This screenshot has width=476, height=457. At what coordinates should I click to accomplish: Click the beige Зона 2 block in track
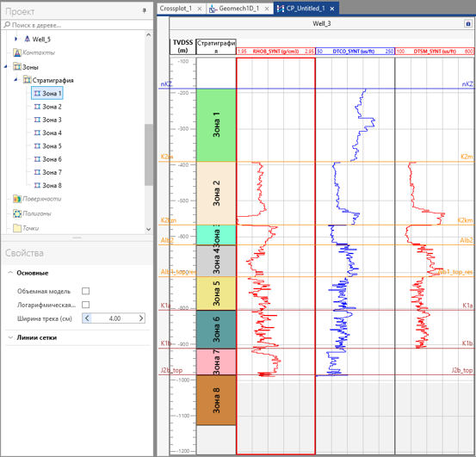(x=216, y=194)
